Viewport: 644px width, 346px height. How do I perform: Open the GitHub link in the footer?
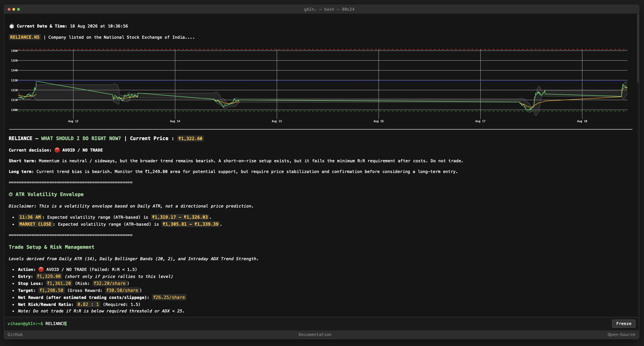click(x=15, y=335)
